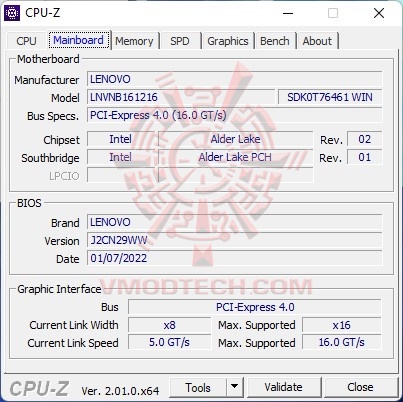Click Chipset Rev. value 02
Screen dimensions: 403x402
(x=365, y=139)
